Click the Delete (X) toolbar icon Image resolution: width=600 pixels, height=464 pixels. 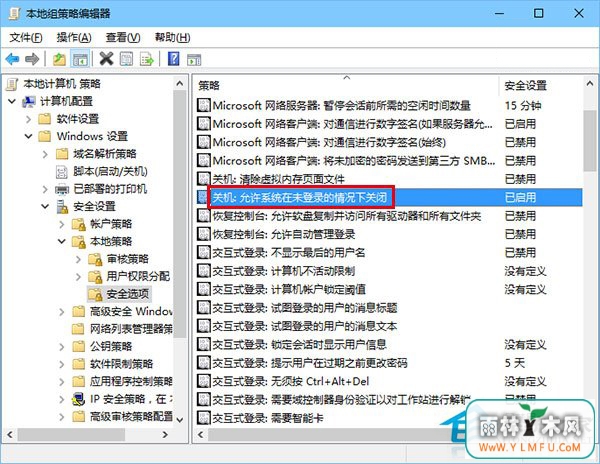click(106, 59)
